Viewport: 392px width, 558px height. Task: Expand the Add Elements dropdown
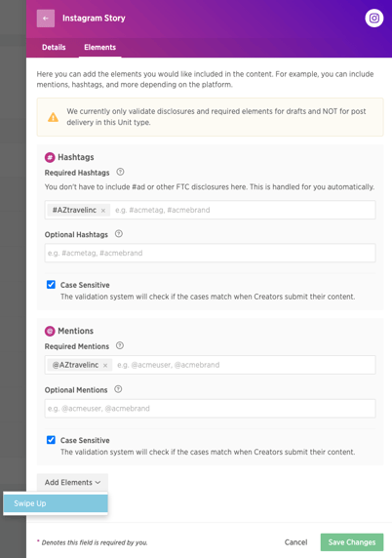click(x=72, y=483)
